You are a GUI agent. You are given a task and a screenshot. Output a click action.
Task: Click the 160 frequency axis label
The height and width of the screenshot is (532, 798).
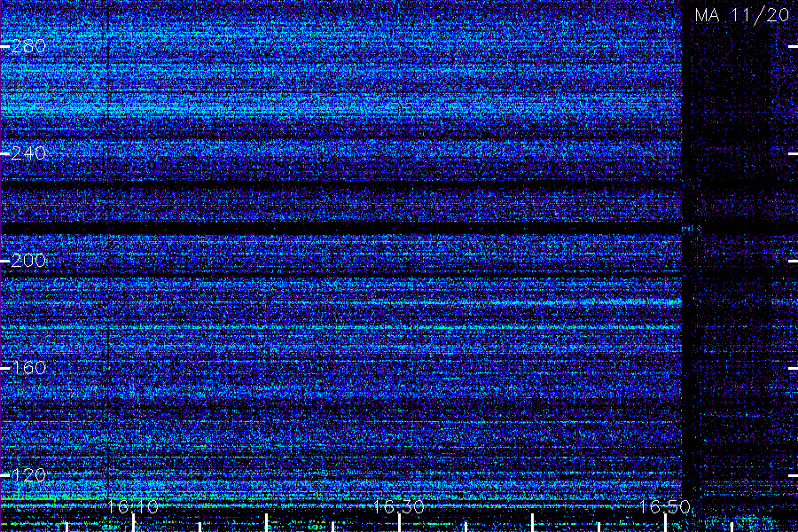click(x=28, y=368)
